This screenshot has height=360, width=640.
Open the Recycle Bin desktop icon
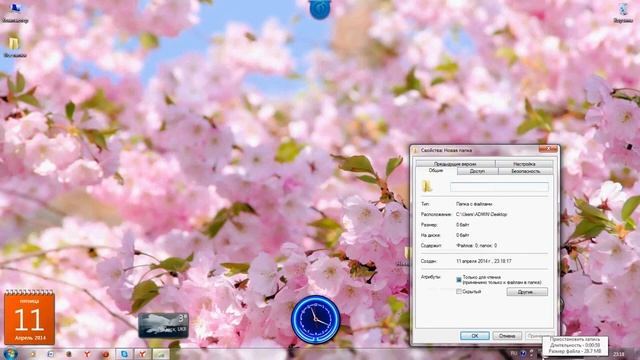click(x=623, y=12)
